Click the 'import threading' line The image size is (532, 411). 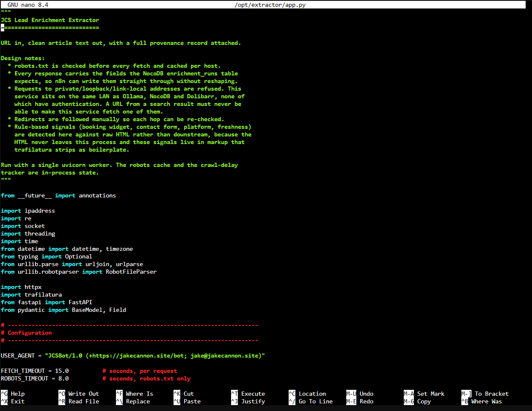click(x=28, y=233)
